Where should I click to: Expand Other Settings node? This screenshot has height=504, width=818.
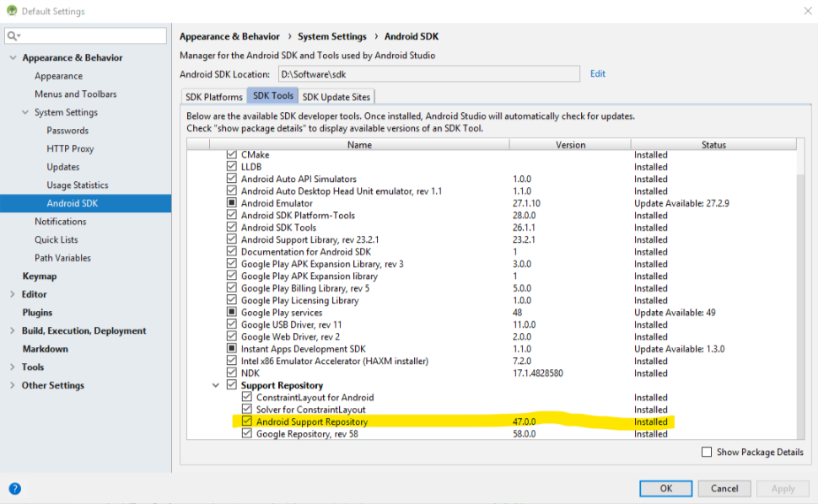pyautogui.click(x=13, y=385)
